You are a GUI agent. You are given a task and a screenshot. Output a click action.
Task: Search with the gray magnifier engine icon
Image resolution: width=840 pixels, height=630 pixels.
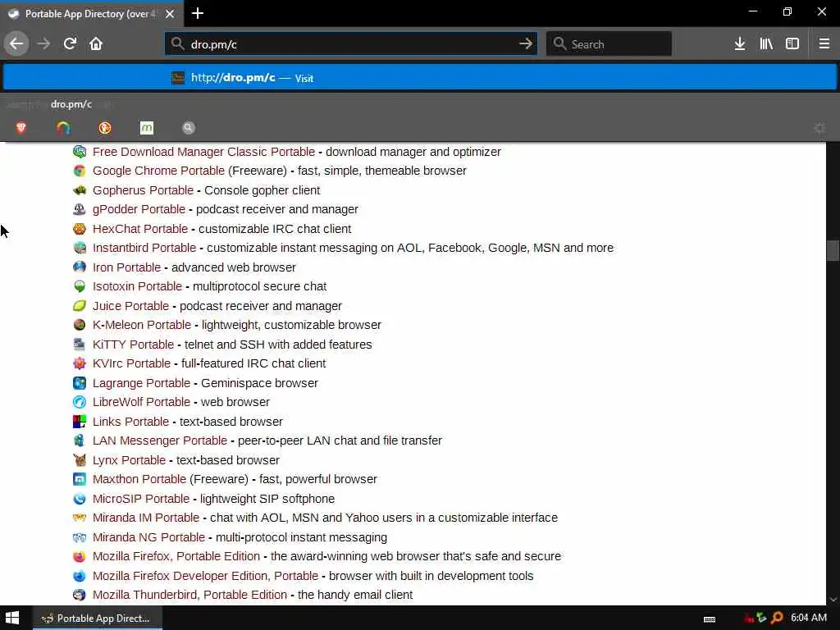click(188, 127)
